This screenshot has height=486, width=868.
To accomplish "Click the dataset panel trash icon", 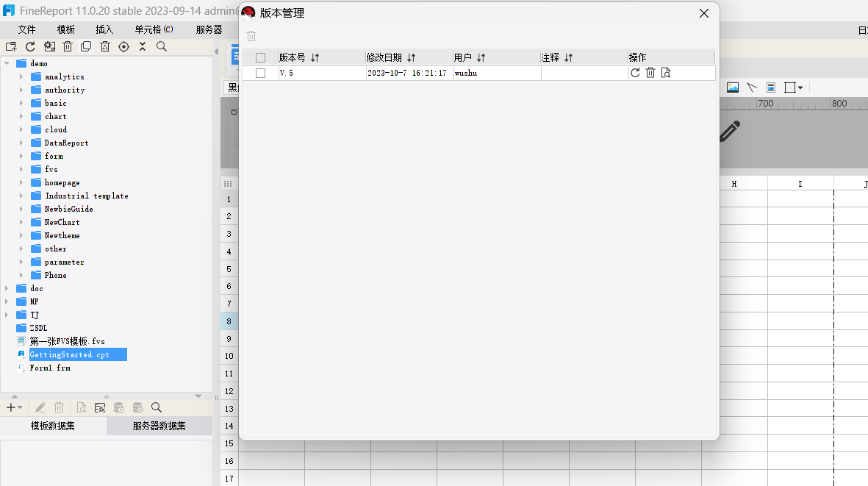I will 59,408.
